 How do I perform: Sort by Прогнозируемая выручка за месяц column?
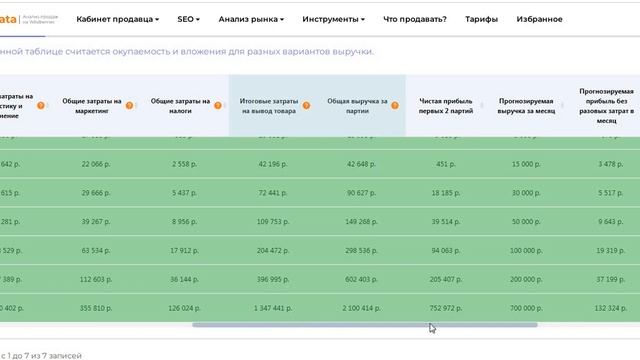[526, 106]
